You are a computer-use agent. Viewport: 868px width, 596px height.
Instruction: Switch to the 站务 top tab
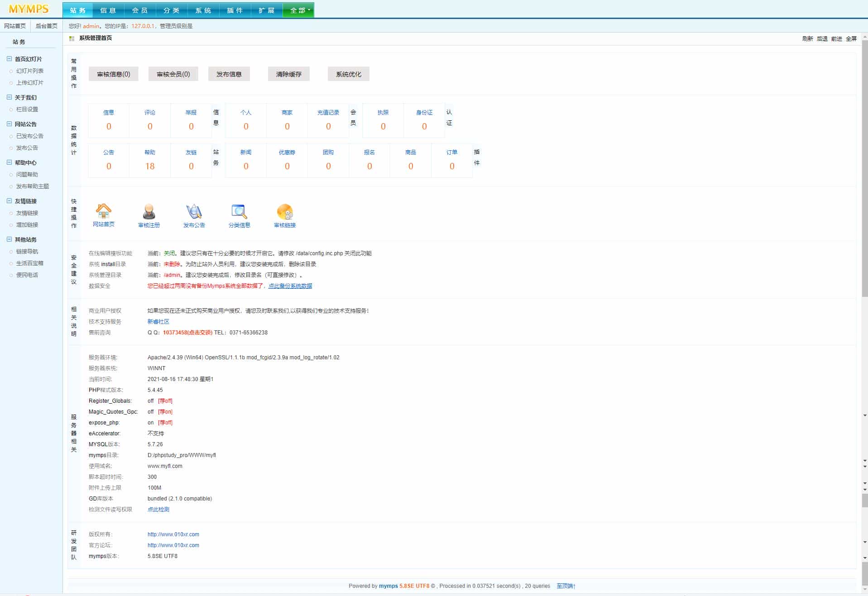[x=77, y=10]
